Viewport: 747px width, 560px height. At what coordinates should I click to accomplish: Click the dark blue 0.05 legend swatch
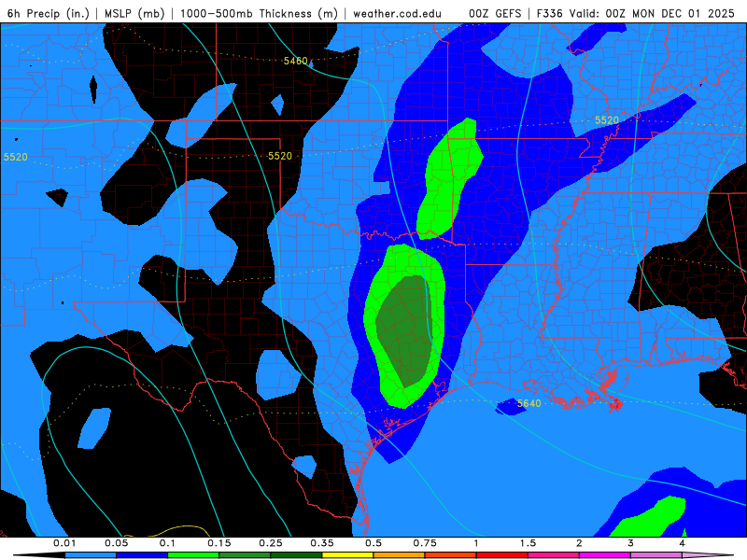[x=142, y=555]
